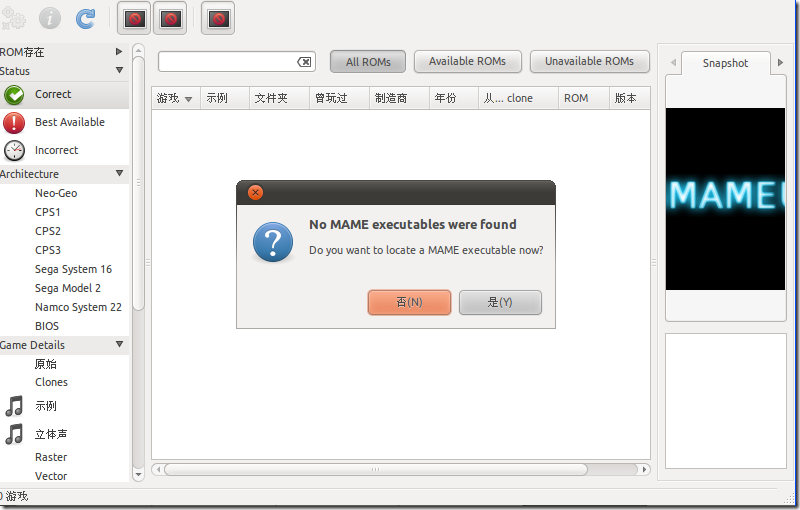Expand the ROM存在 section arrow
Image resolution: width=800 pixels, height=510 pixels.
(x=119, y=52)
